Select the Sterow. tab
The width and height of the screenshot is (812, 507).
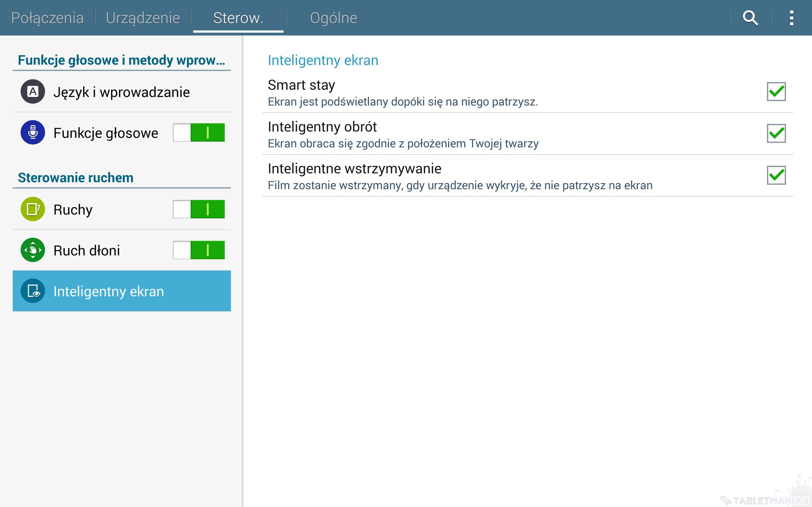(x=238, y=18)
